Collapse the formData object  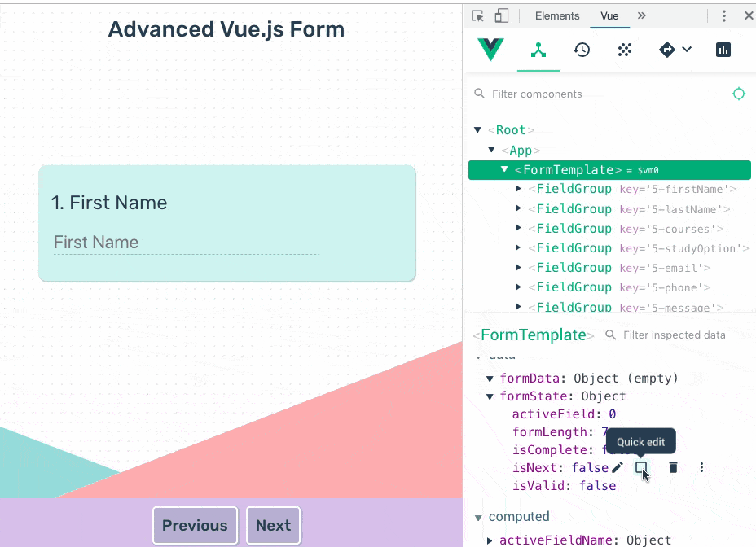(490, 379)
